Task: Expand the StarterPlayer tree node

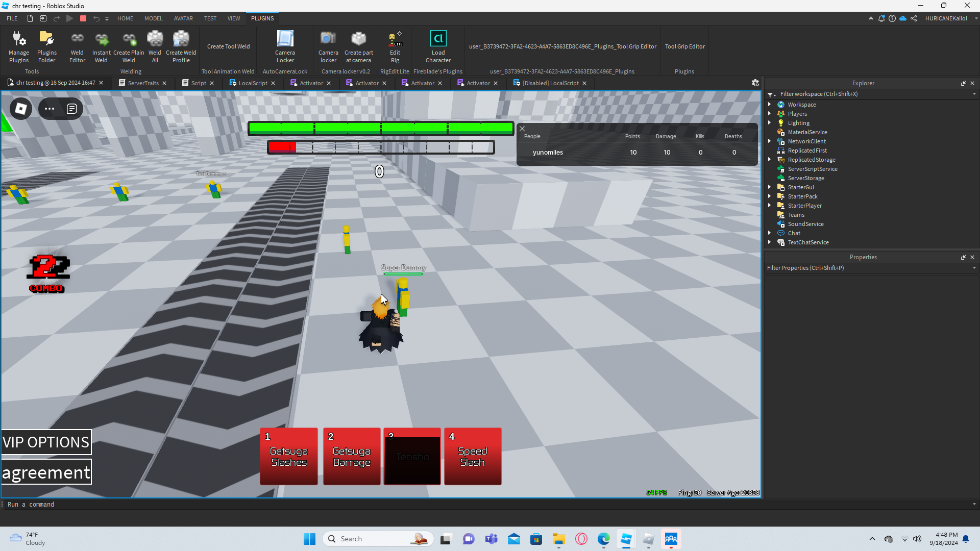Action: point(770,206)
